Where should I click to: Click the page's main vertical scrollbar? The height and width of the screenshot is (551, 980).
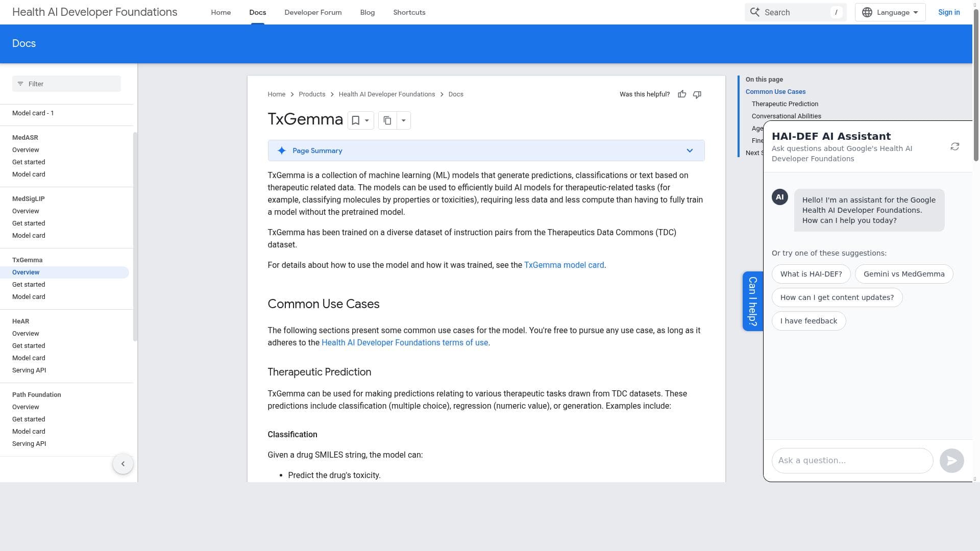[976, 86]
